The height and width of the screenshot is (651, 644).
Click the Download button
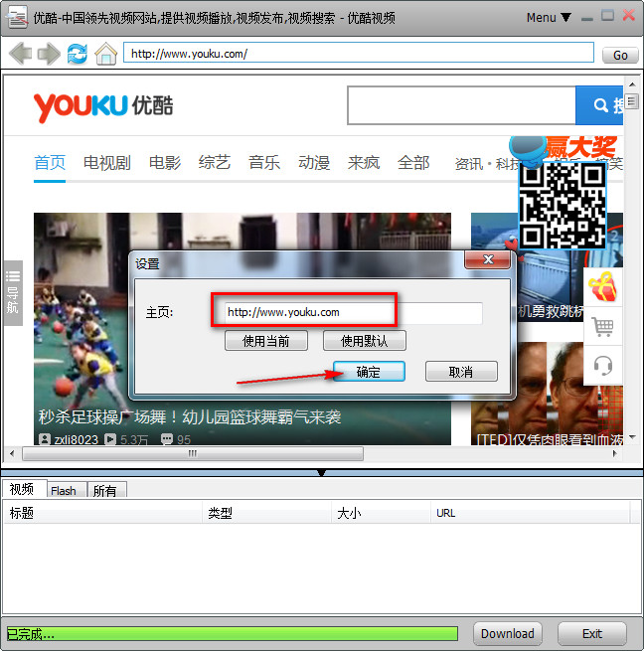pyautogui.click(x=508, y=633)
